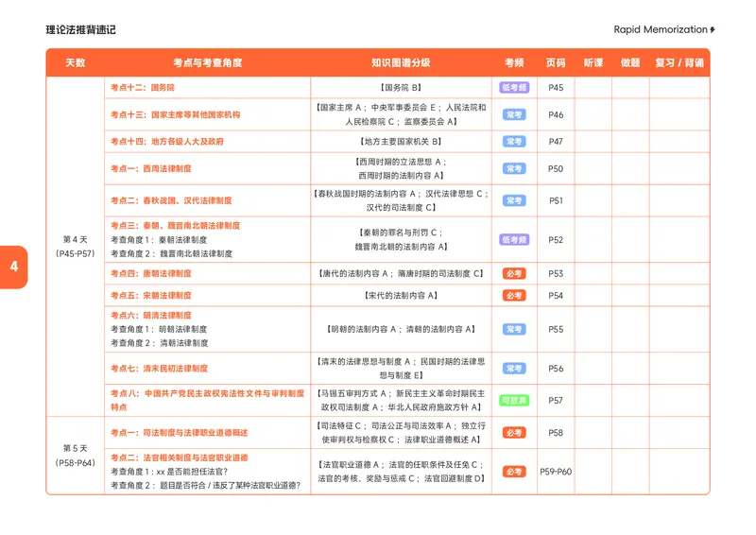Click the orange page number 4 tab
Screen dimensions: 756x535
pos(13,267)
